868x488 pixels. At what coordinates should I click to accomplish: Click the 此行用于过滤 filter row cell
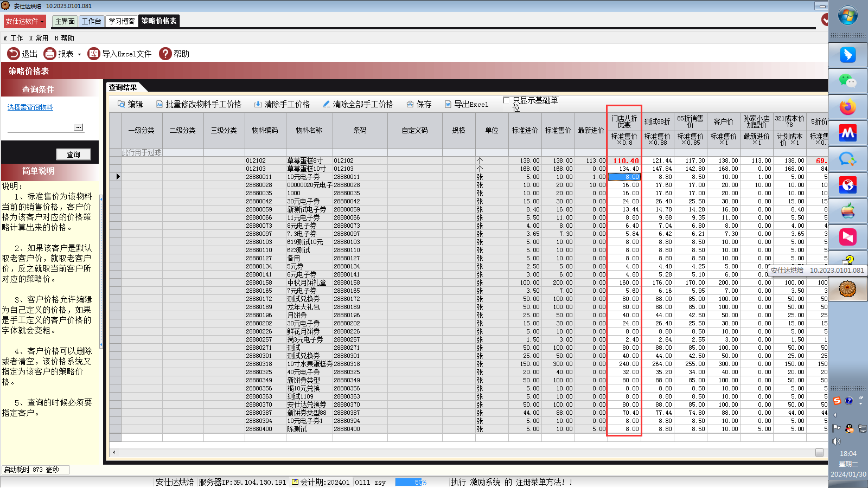click(142, 152)
